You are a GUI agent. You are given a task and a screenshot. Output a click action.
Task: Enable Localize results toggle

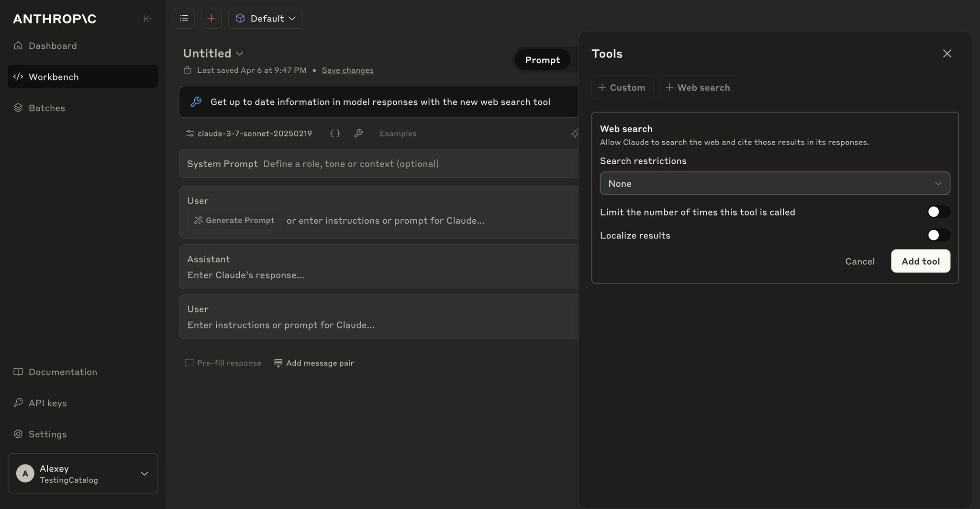click(x=938, y=235)
